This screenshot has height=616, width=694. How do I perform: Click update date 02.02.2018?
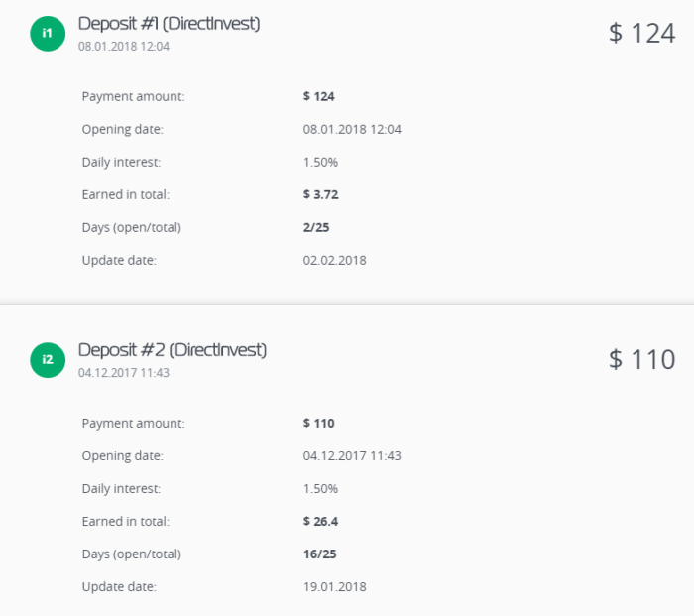[334, 260]
